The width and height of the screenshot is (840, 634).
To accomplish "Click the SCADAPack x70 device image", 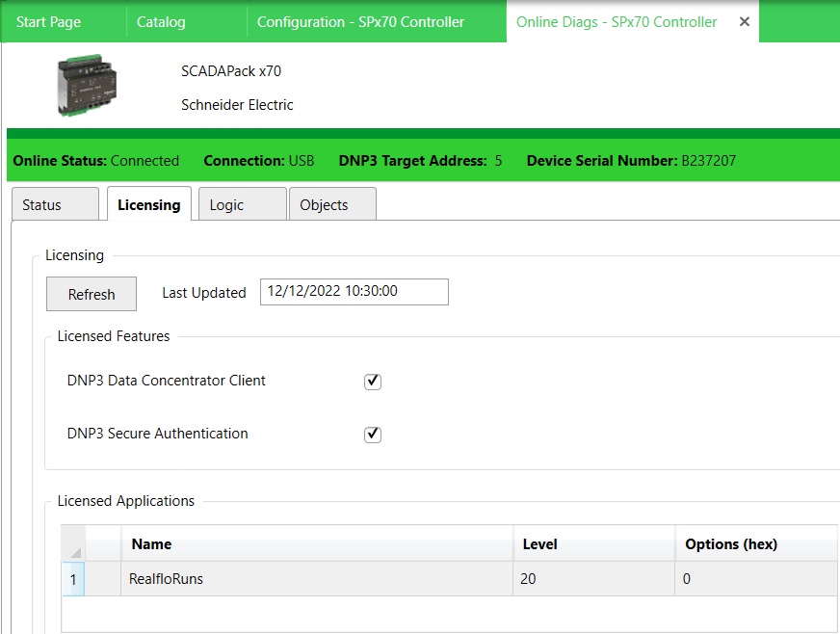I will 87,84.
